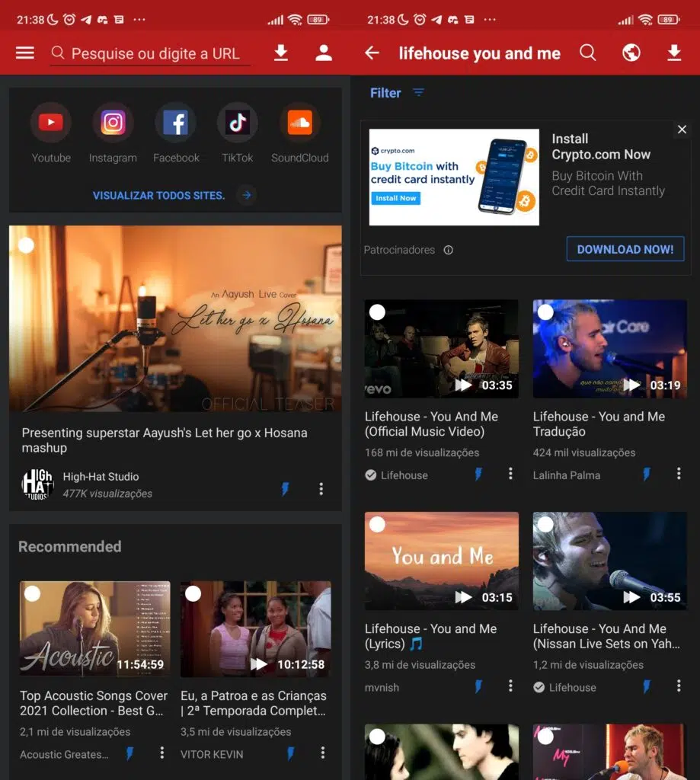Open the user profile icon

tap(323, 53)
